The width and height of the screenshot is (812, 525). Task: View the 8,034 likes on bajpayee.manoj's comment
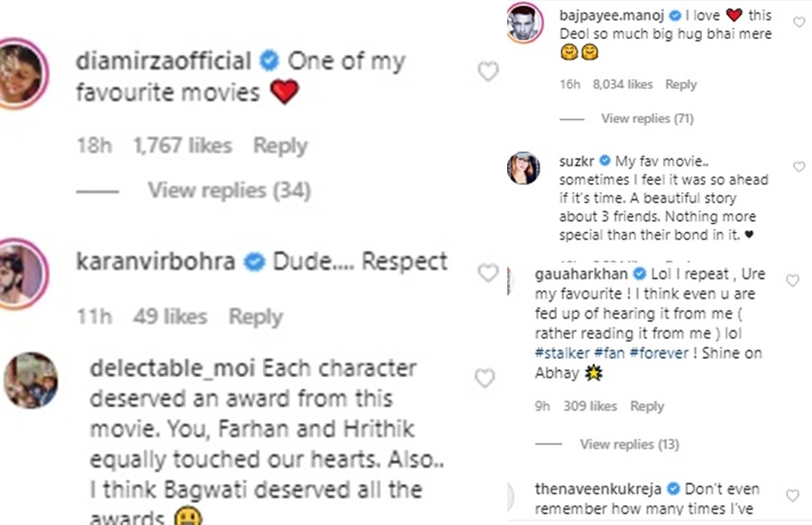click(x=623, y=85)
